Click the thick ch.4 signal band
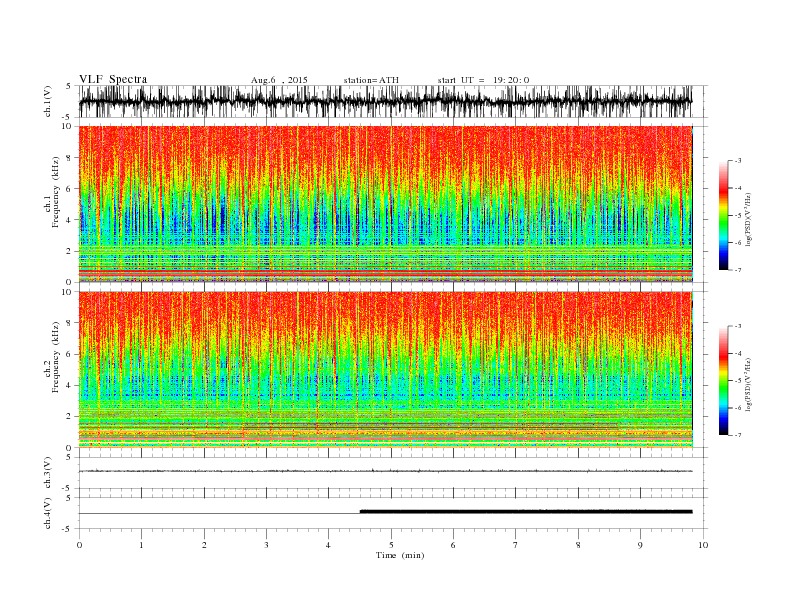 526,512
